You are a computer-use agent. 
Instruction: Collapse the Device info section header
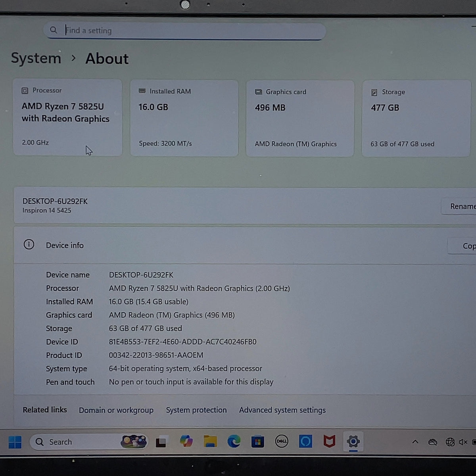pyautogui.click(x=245, y=245)
